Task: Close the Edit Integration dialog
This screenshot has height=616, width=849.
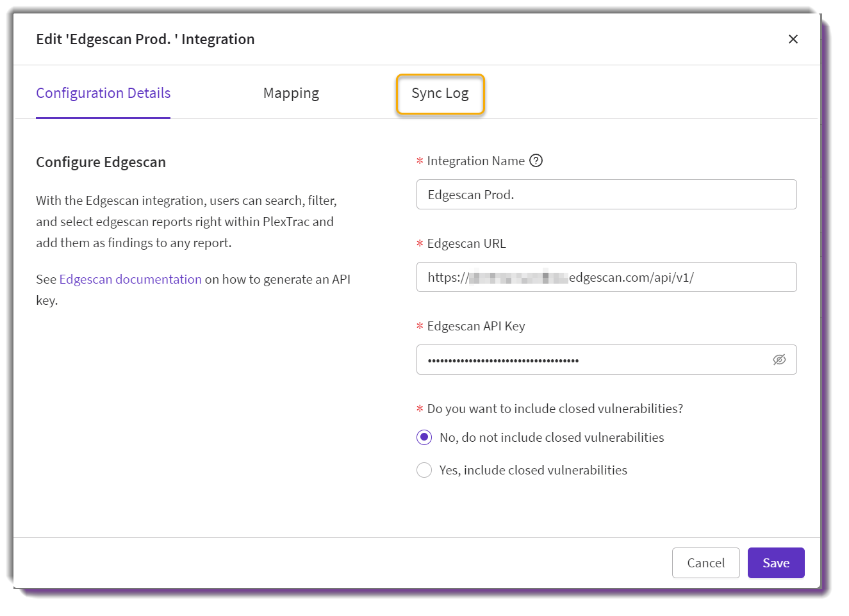Action: pyautogui.click(x=793, y=39)
